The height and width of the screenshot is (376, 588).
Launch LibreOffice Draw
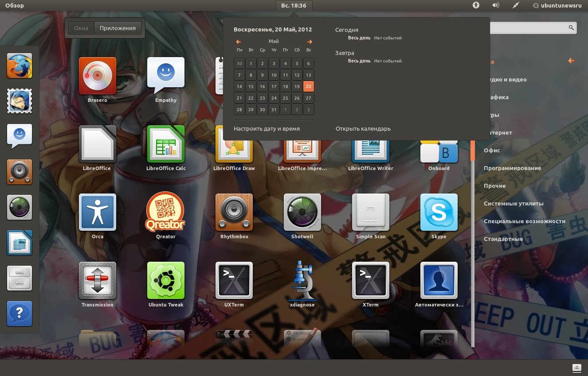234,151
